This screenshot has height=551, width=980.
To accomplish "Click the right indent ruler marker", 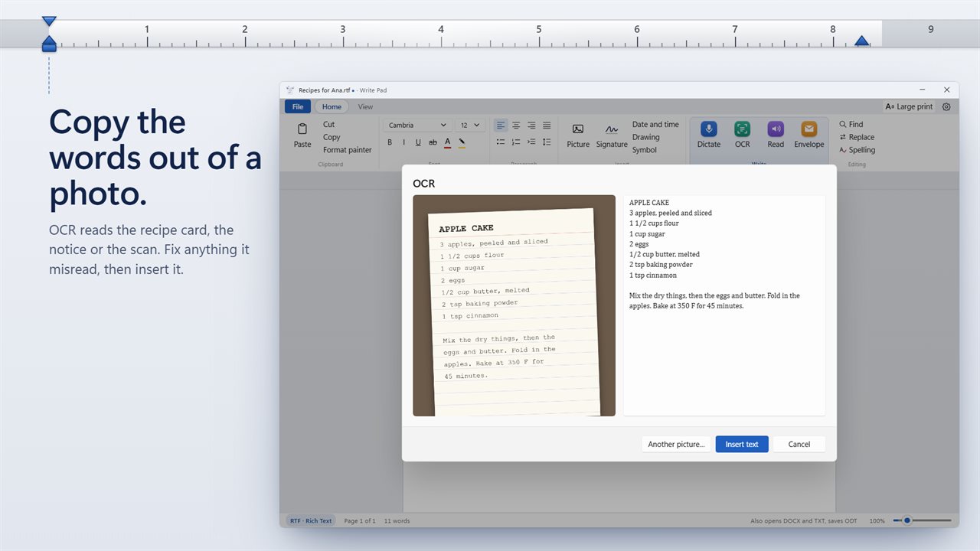I will pyautogui.click(x=862, y=41).
